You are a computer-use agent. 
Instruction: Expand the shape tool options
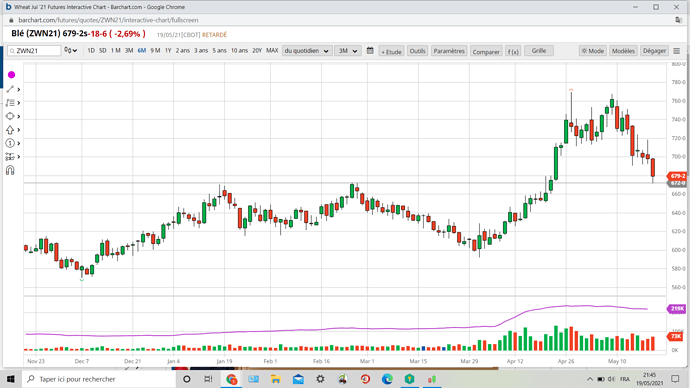(18, 117)
